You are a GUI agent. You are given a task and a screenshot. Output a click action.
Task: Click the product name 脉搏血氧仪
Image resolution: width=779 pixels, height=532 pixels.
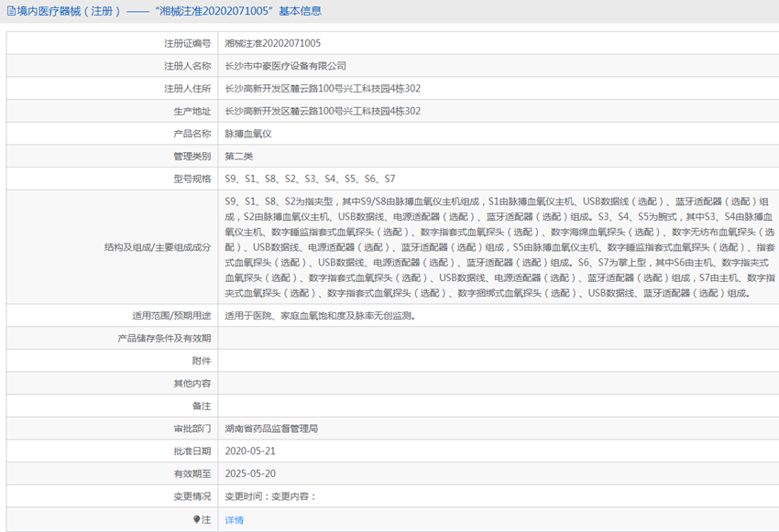click(x=248, y=134)
